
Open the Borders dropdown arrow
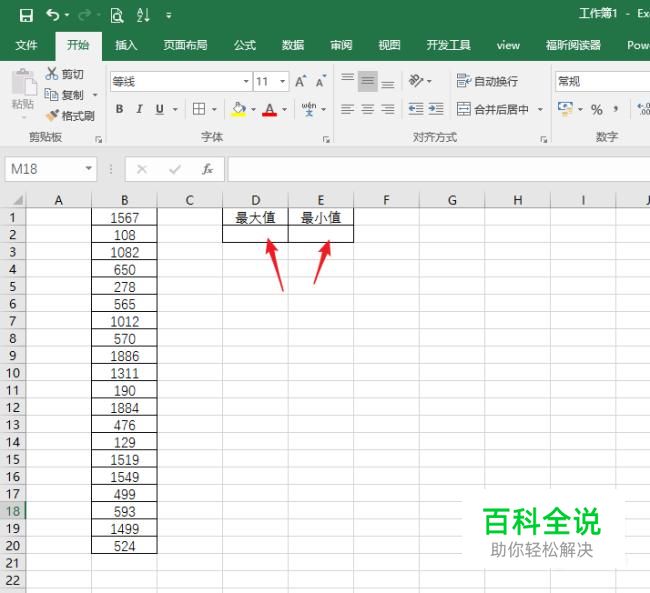pos(214,109)
